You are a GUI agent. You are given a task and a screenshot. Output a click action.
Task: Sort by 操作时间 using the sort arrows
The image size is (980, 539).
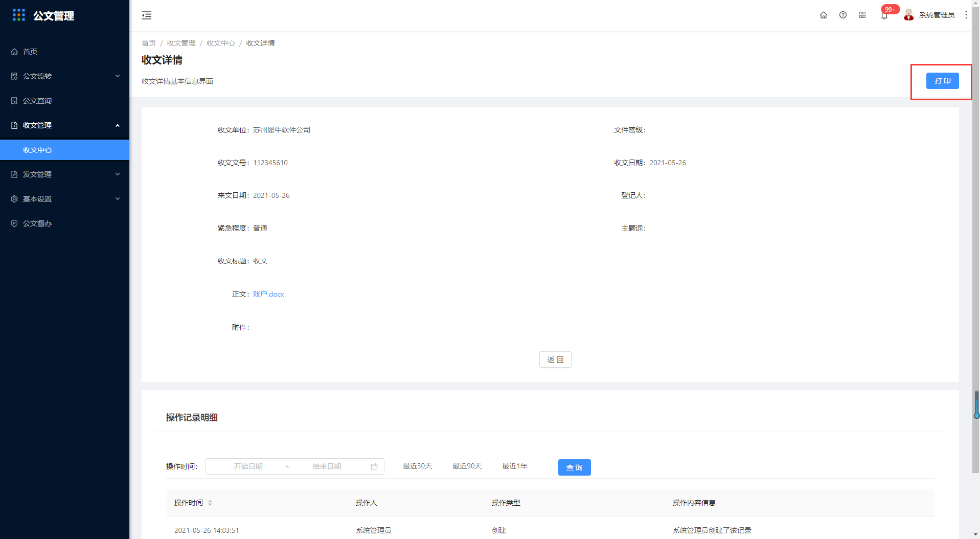click(210, 503)
